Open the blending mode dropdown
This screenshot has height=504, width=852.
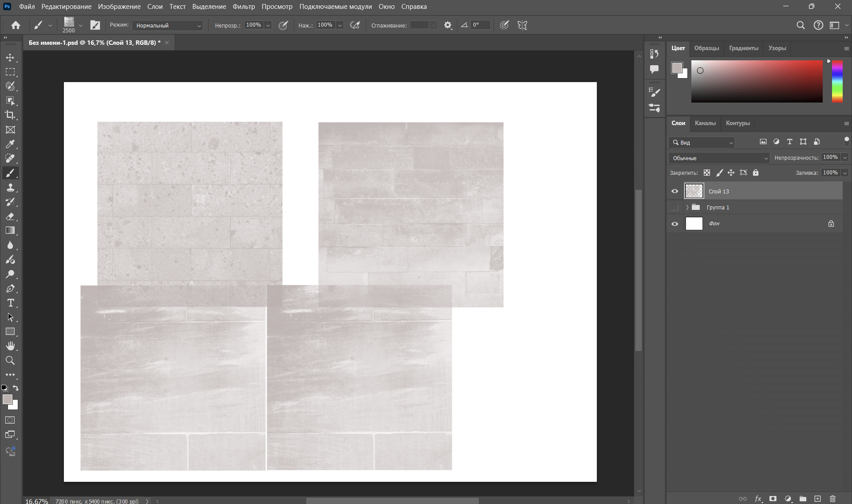(718, 157)
